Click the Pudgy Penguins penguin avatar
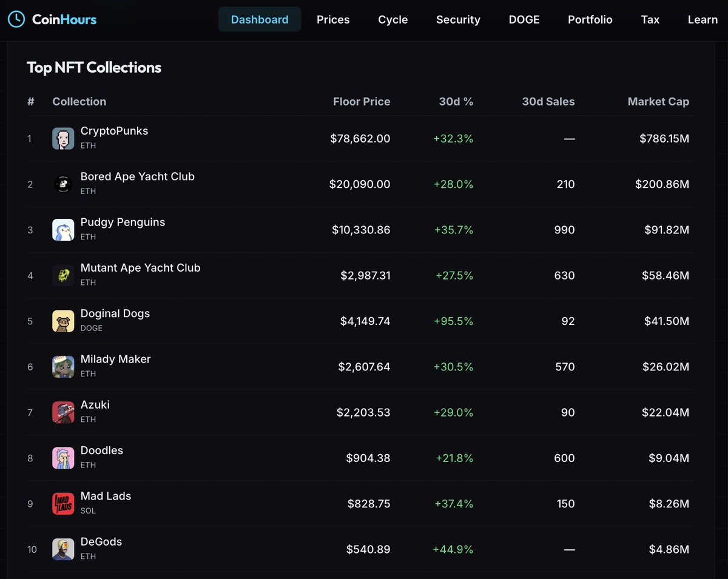 (x=63, y=230)
